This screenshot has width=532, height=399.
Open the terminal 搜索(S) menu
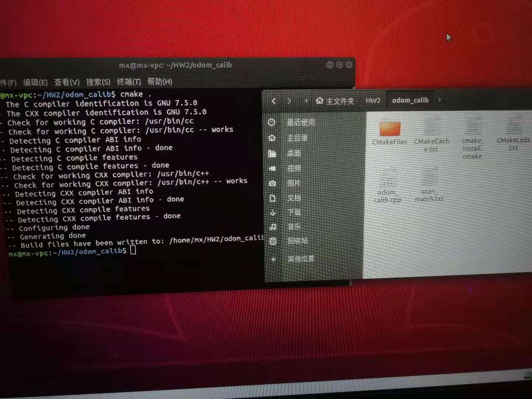[x=98, y=82]
